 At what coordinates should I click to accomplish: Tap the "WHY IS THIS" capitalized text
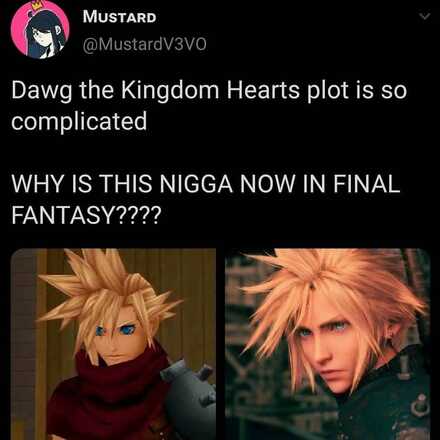tap(82, 184)
